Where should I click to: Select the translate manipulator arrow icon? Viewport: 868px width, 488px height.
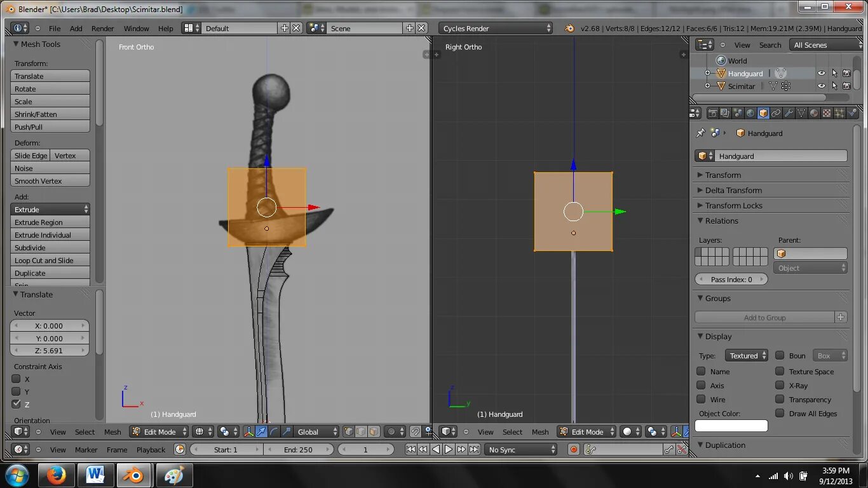coord(261,431)
